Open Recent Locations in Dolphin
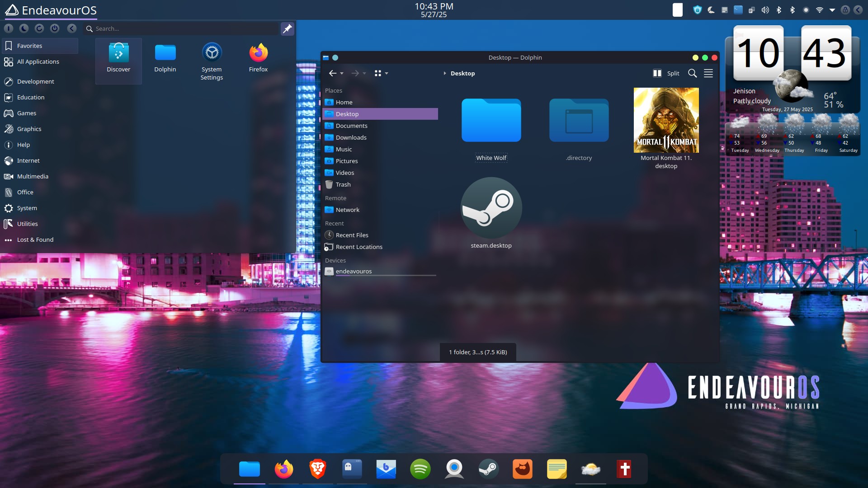 pos(380,247)
